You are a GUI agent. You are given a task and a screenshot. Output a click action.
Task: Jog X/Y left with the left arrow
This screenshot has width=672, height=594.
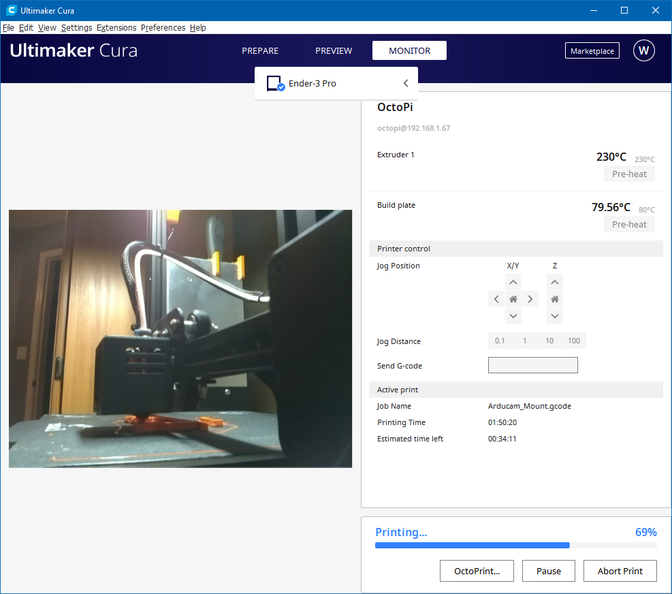point(496,299)
